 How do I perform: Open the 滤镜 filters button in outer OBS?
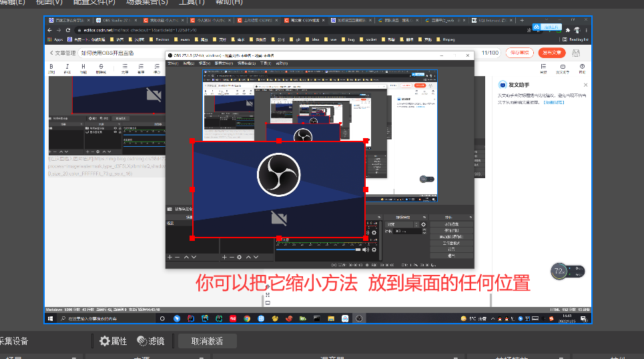(151, 341)
